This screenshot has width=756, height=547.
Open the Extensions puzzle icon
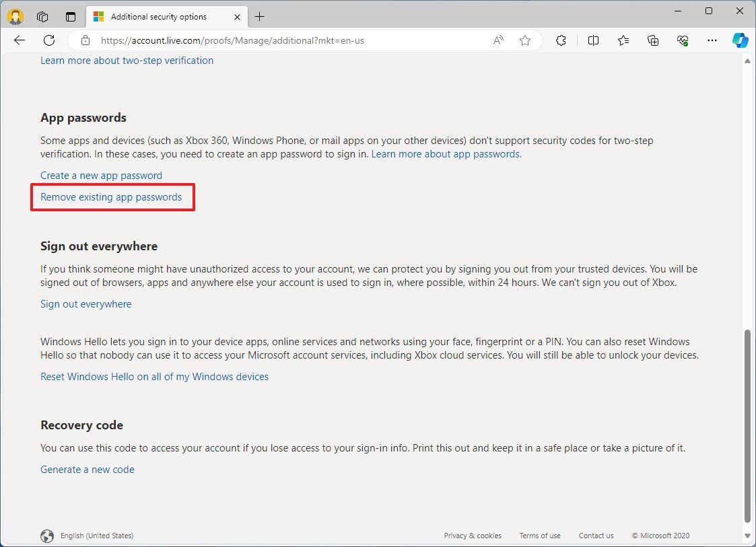click(561, 40)
